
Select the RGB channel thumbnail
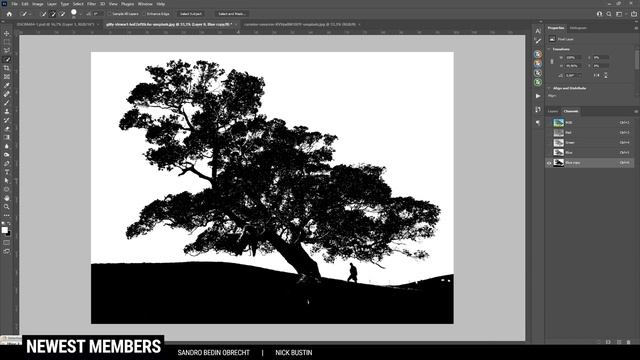[558, 122]
